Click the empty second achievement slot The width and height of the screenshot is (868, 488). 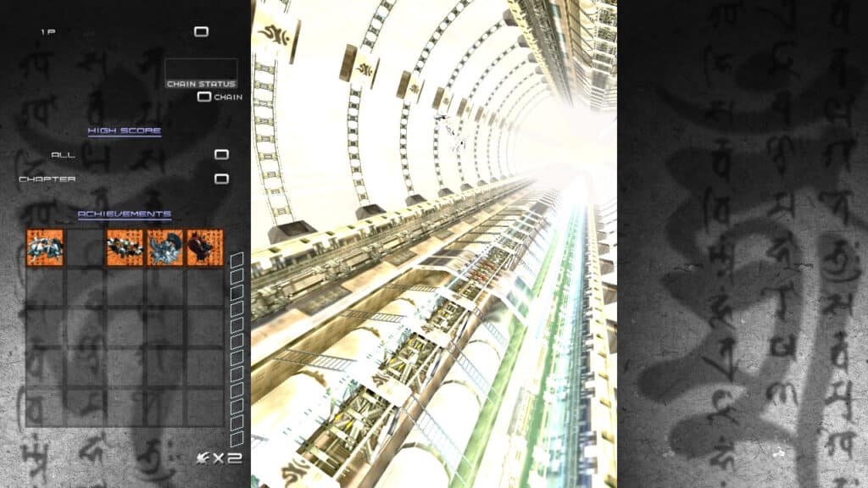click(85, 247)
